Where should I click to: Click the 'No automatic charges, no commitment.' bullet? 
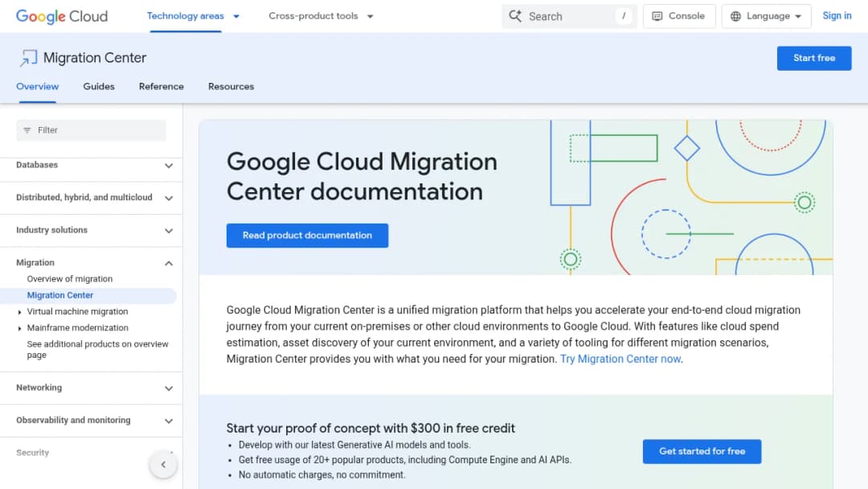[x=321, y=475]
